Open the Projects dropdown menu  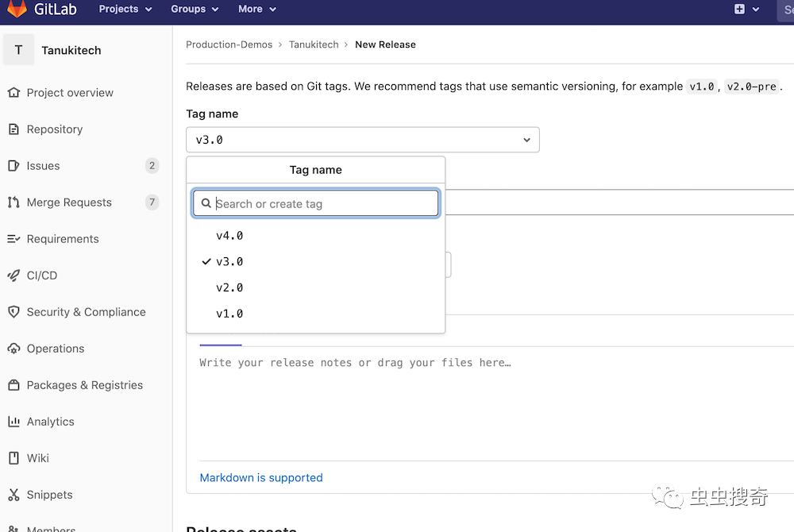tap(125, 9)
